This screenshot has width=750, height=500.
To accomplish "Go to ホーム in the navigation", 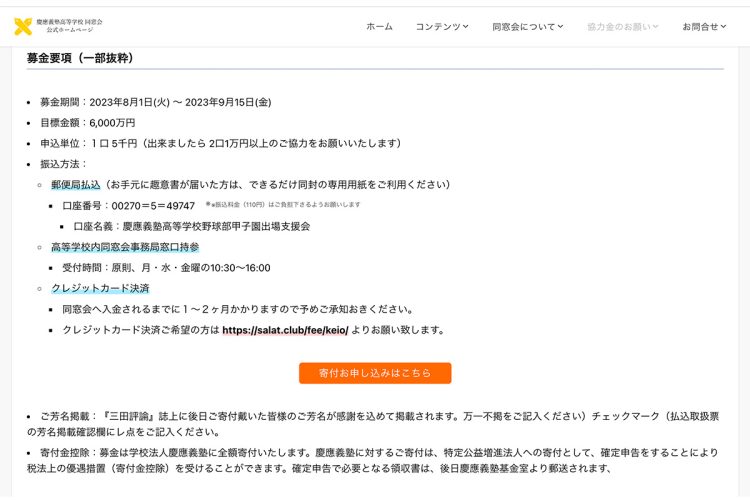I will click(x=379, y=27).
